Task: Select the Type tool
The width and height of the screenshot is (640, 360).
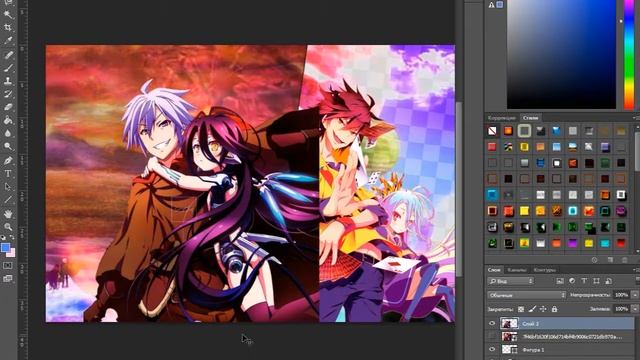Action: tap(8, 173)
